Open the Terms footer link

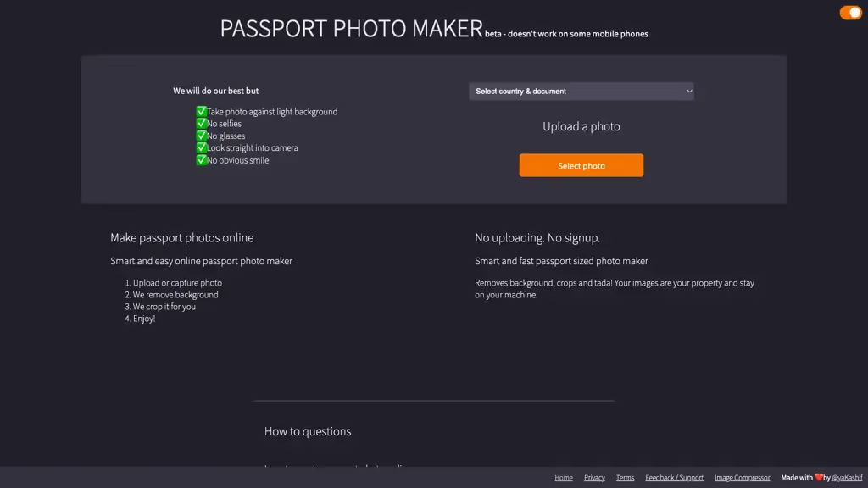625,478
